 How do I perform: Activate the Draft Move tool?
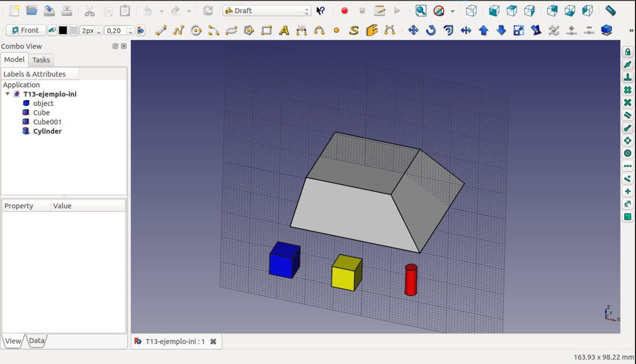pos(413,31)
